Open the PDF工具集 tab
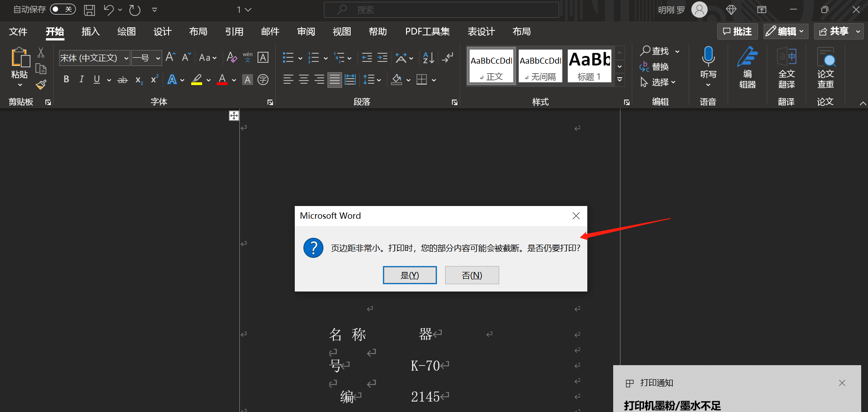The image size is (868, 412). [x=427, y=31]
